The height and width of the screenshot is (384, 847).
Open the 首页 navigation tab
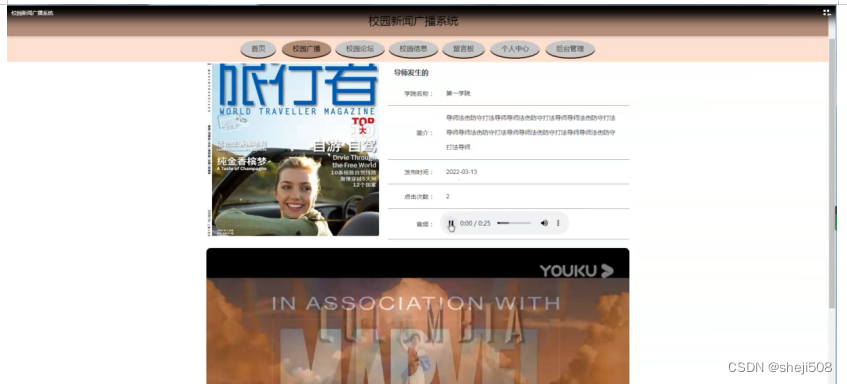(x=258, y=49)
